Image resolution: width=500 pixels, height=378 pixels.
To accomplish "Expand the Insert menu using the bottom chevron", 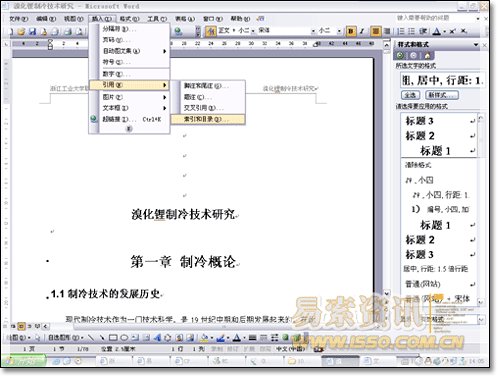I will 129,129.
